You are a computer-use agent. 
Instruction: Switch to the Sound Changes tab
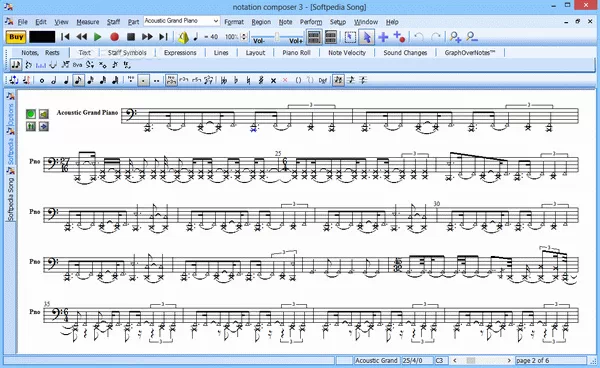tap(405, 53)
